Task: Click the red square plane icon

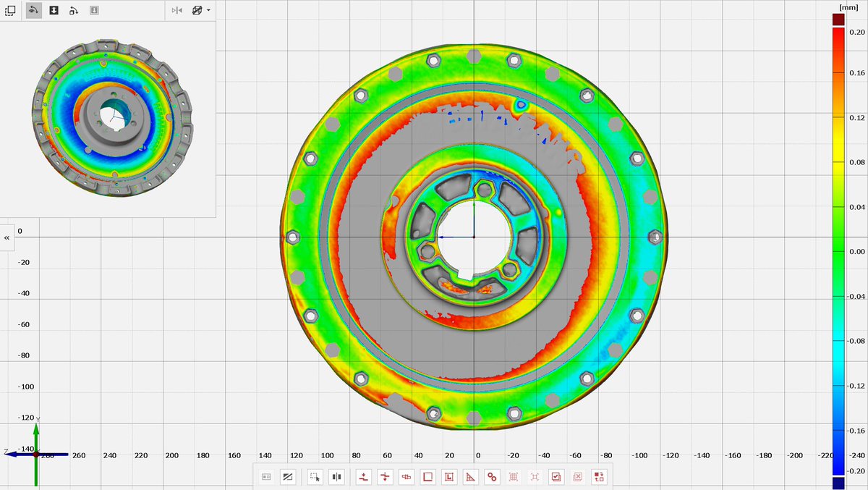Action: point(427,477)
